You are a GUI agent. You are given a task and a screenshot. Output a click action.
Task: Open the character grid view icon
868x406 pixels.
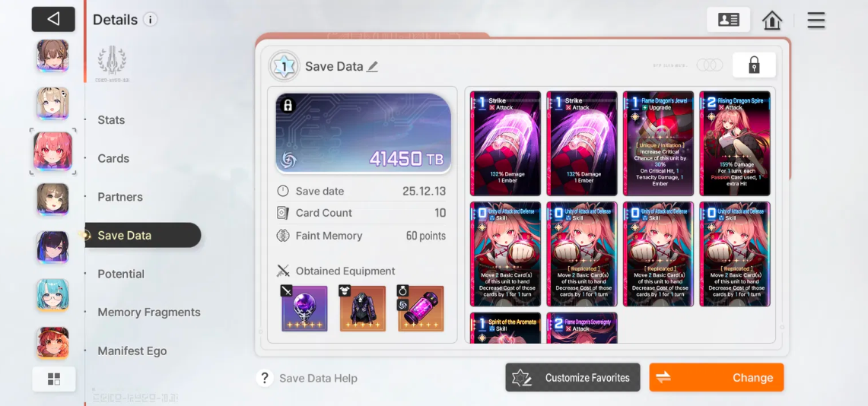54,379
